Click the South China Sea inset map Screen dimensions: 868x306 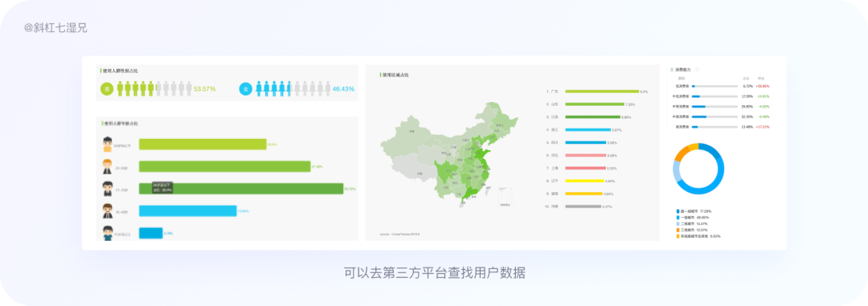pos(505,198)
